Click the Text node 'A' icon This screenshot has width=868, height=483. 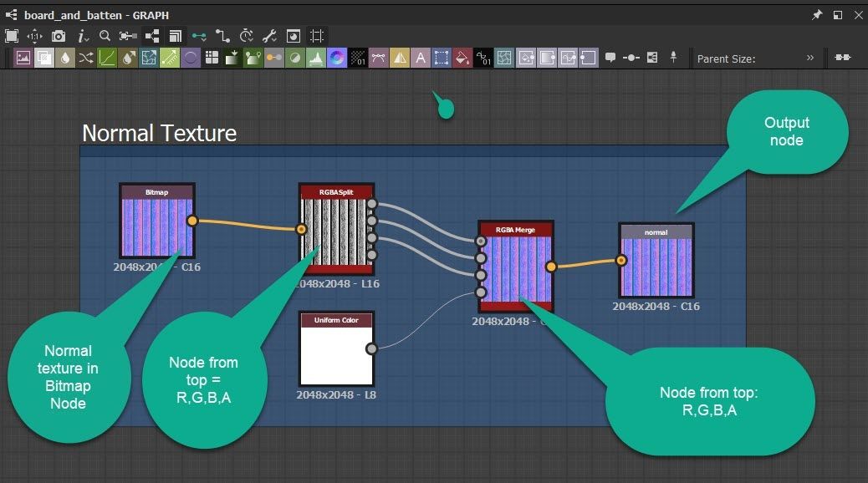pyautogui.click(x=421, y=58)
